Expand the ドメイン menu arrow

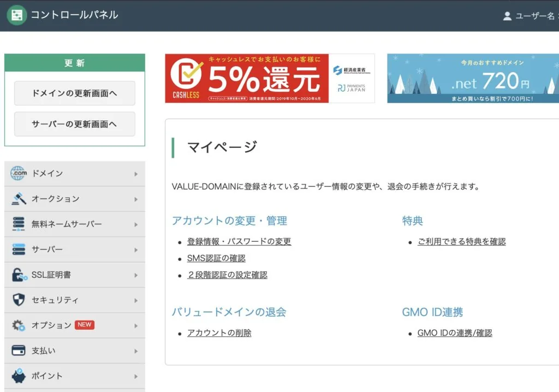(x=136, y=174)
